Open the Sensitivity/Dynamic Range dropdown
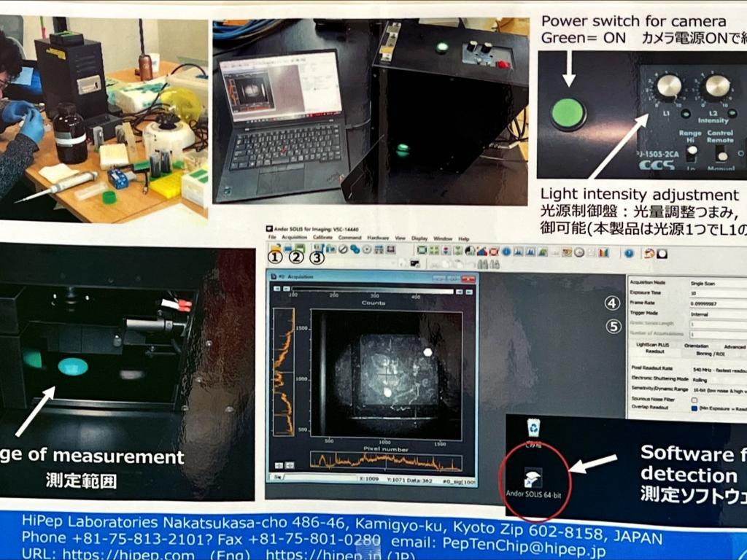 click(x=719, y=389)
